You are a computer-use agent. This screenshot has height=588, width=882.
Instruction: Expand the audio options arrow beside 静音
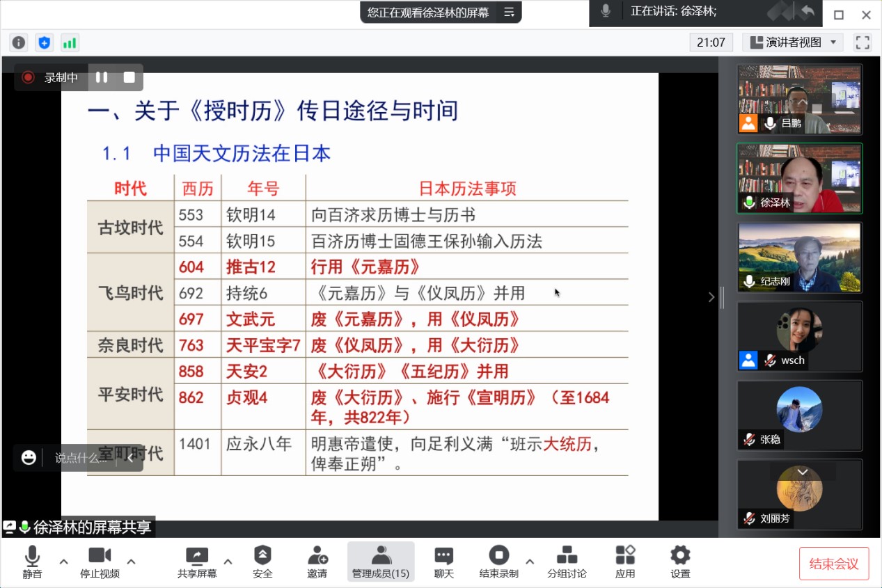tap(63, 561)
